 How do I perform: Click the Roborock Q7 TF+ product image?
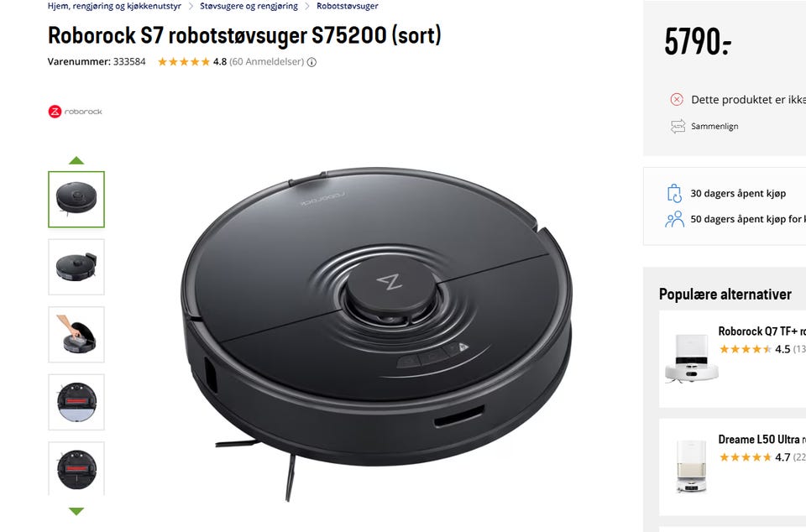691,358
